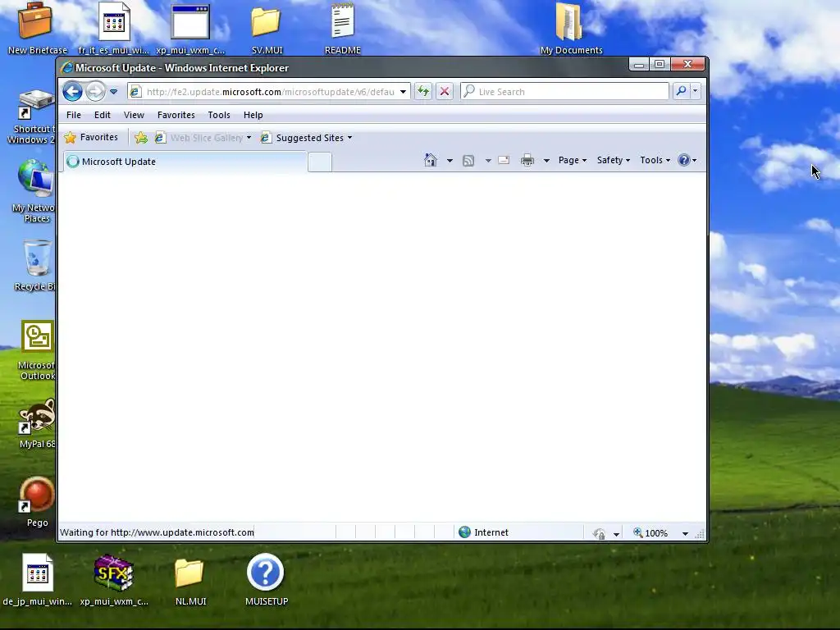Image resolution: width=840 pixels, height=630 pixels.
Task: Open the recent pages dropdown arrow
Action: click(x=113, y=92)
